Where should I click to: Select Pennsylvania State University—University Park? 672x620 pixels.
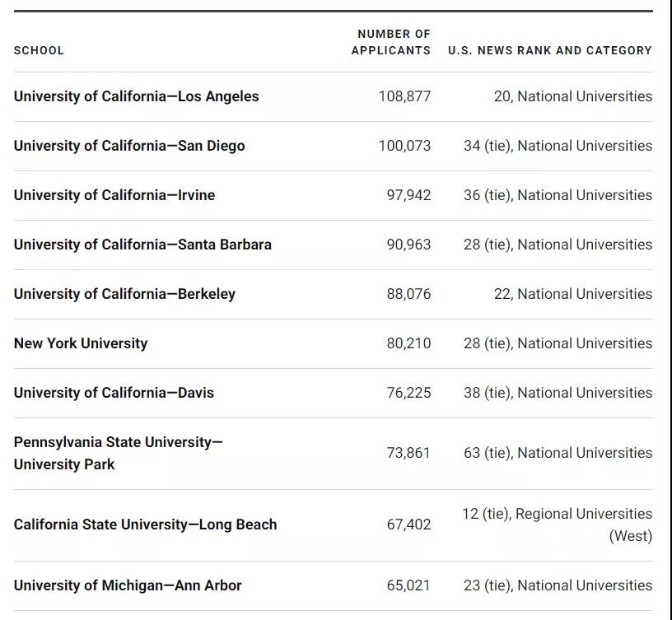point(119,454)
